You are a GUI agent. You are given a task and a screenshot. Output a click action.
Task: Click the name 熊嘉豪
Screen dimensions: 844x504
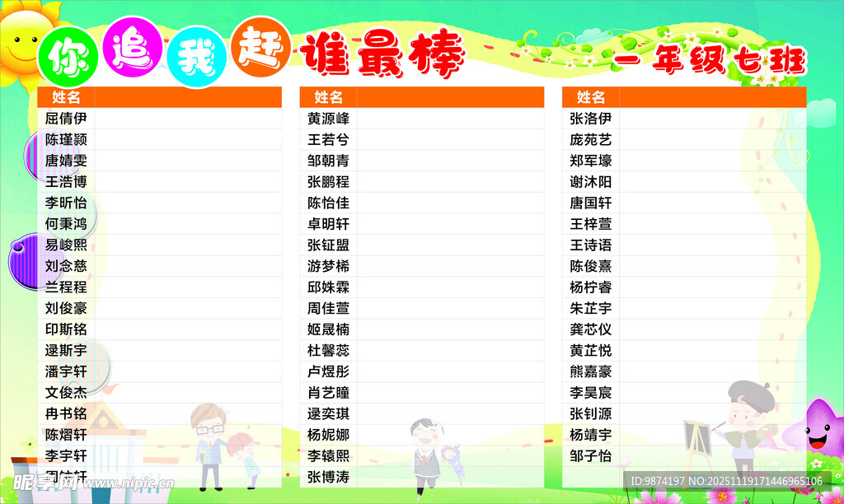pos(590,371)
